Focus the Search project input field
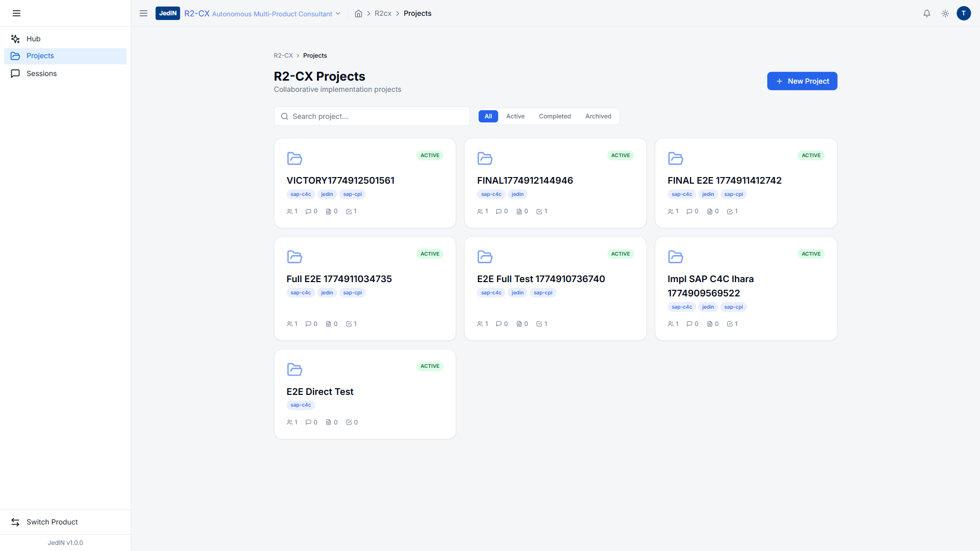 point(378,116)
